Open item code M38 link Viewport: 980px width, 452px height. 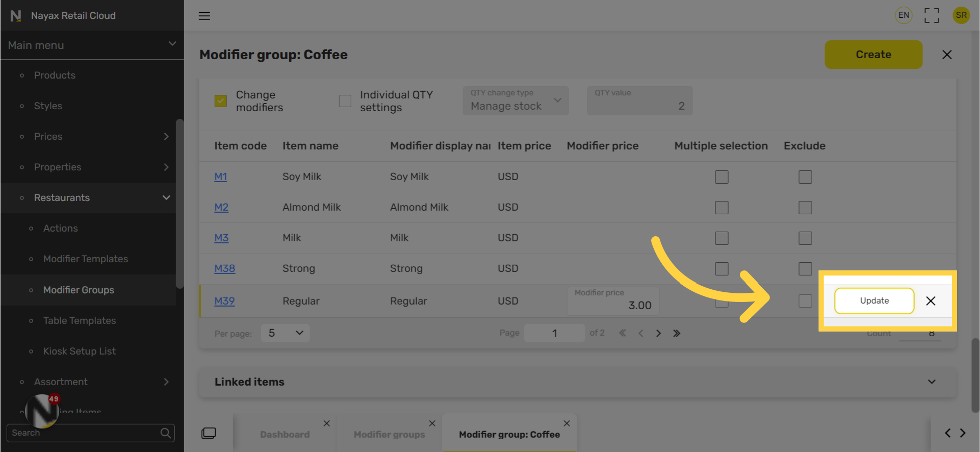coord(224,268)
